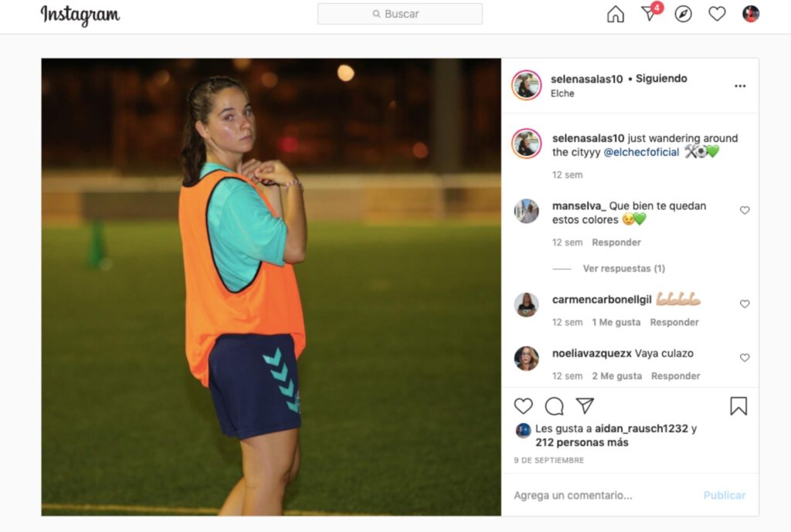The height and width of the screenshot is (532, 791).
Task: Open direct messages with 4 notifications
Action: coord(650,13)
